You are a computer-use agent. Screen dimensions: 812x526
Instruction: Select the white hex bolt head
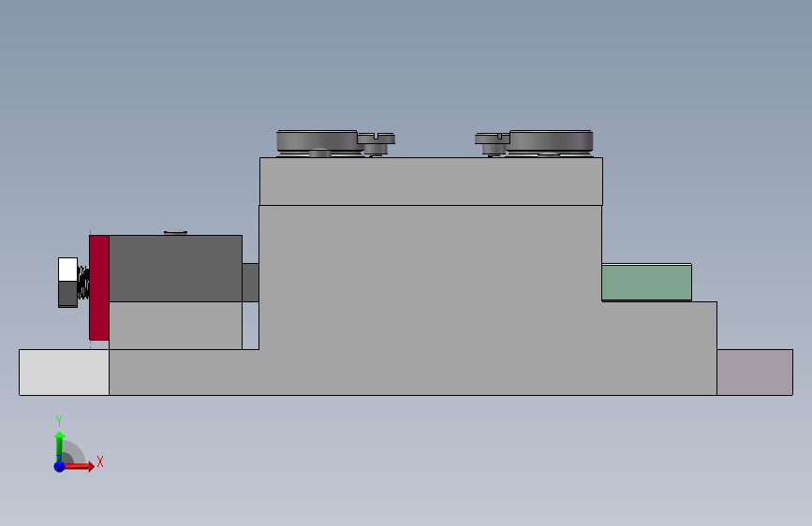tap(67, 282)
